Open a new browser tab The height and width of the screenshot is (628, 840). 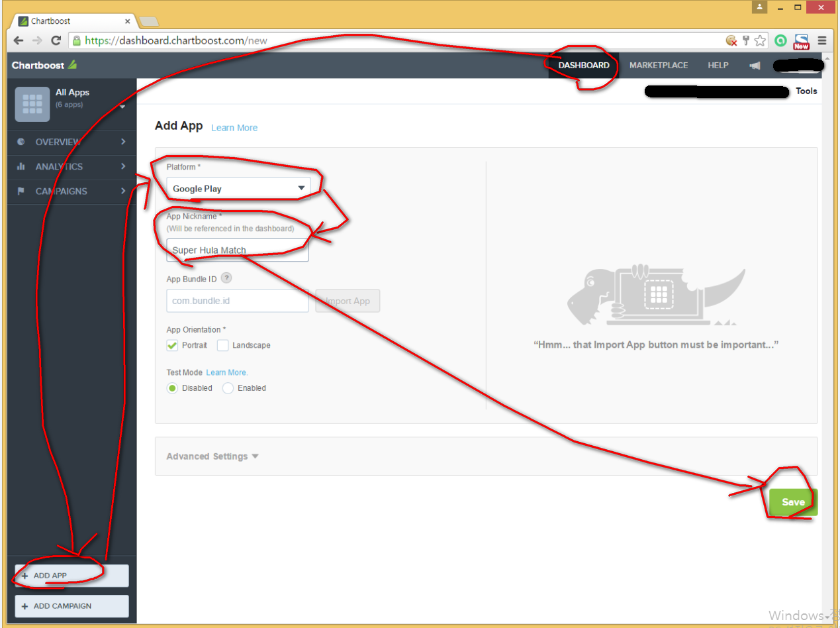150,21
